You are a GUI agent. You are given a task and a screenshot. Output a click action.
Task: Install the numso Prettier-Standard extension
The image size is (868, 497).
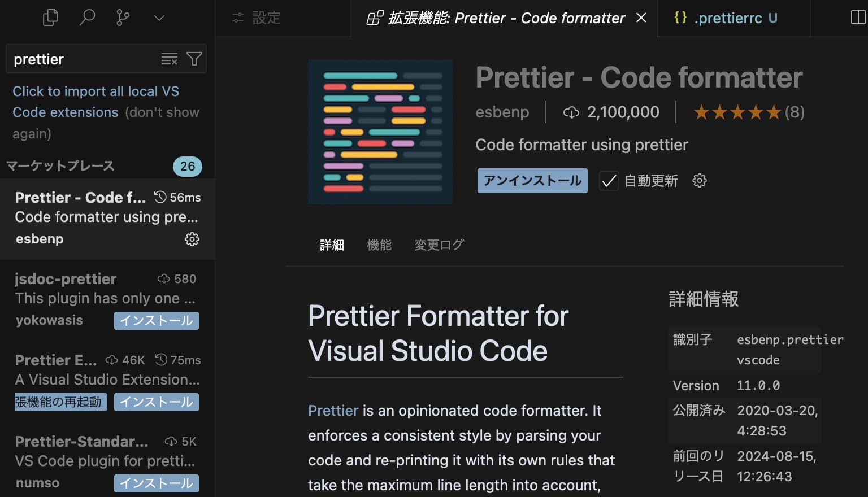[x=157, y=483]
